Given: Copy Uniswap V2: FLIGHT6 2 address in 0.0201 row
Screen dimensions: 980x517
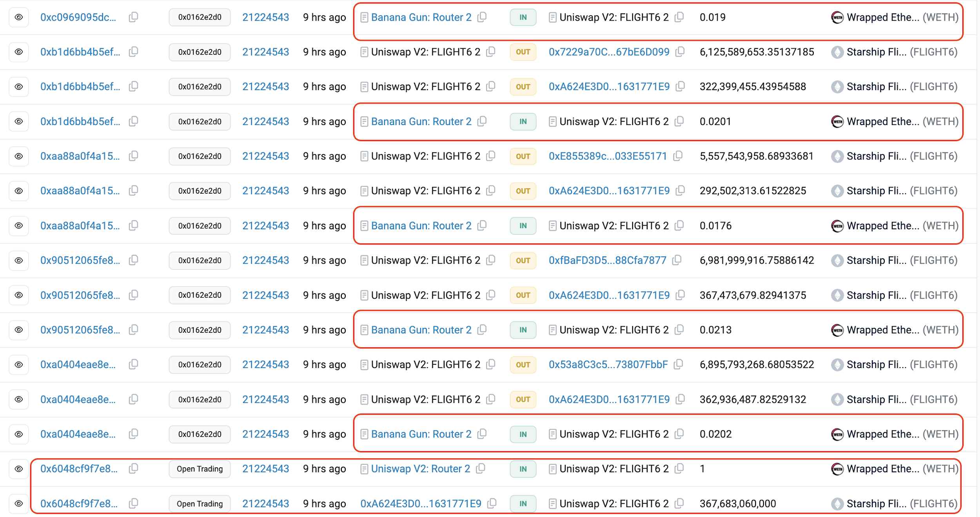Looking at the screenshot, I should (679, 122).
